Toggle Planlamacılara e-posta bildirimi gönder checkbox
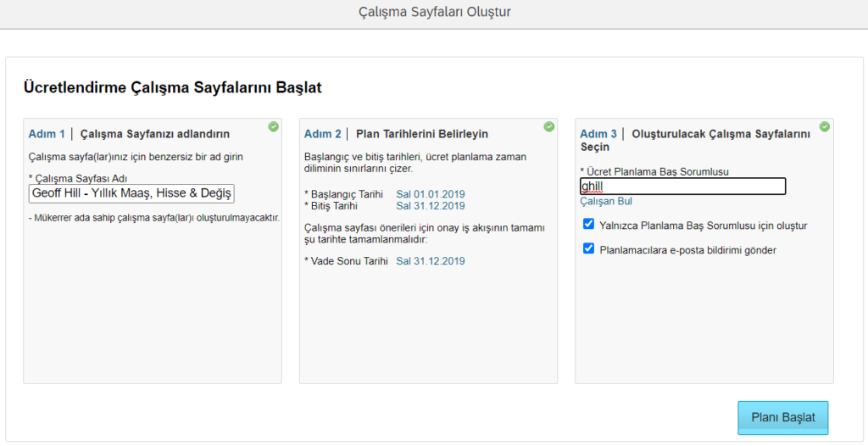This screenshot has width=868, height=446. pyautogui.click(x=588, y=249)
